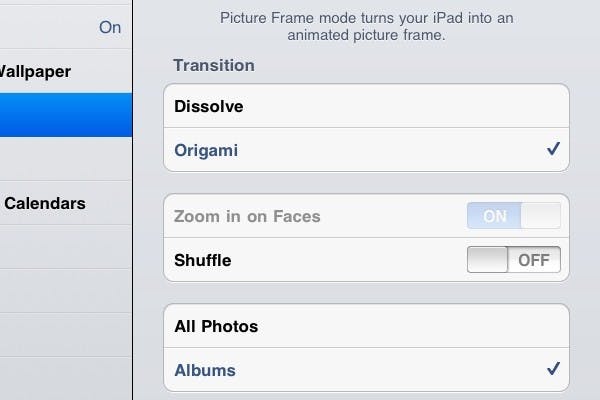600x400 pixels.
Task: Tap the Zoom in on Faces label
Action: (247, 216)
